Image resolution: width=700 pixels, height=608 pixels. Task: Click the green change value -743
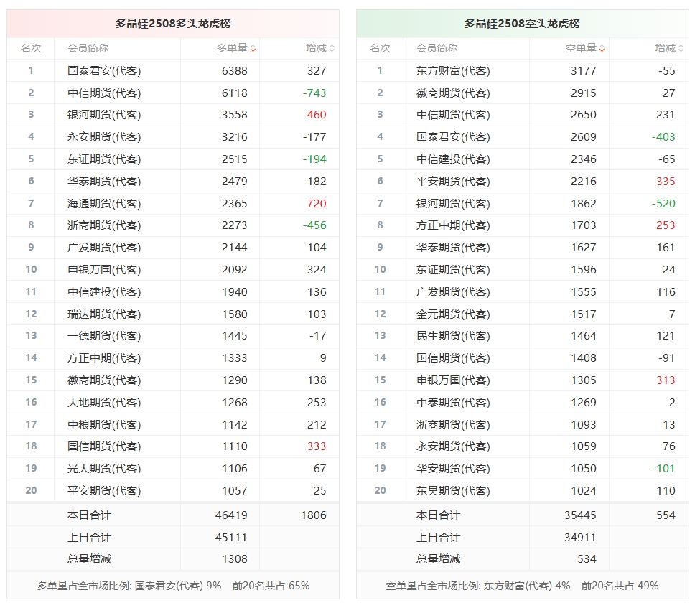click(314, 93)
